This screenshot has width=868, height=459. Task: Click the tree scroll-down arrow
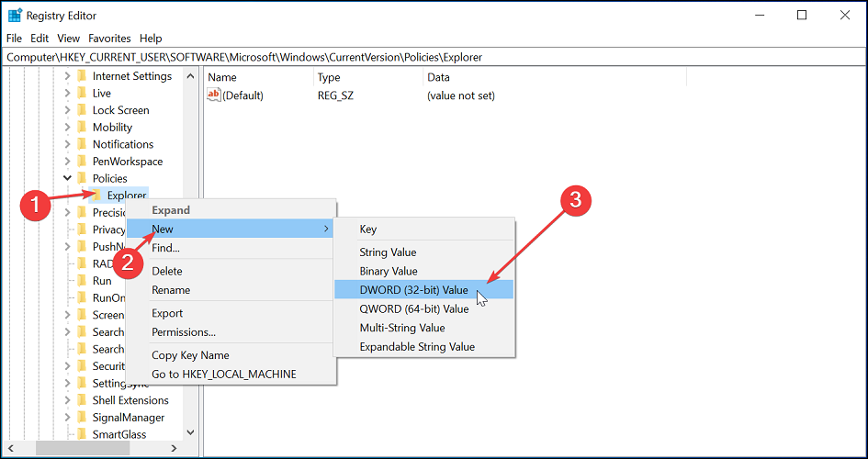point(190,432)
